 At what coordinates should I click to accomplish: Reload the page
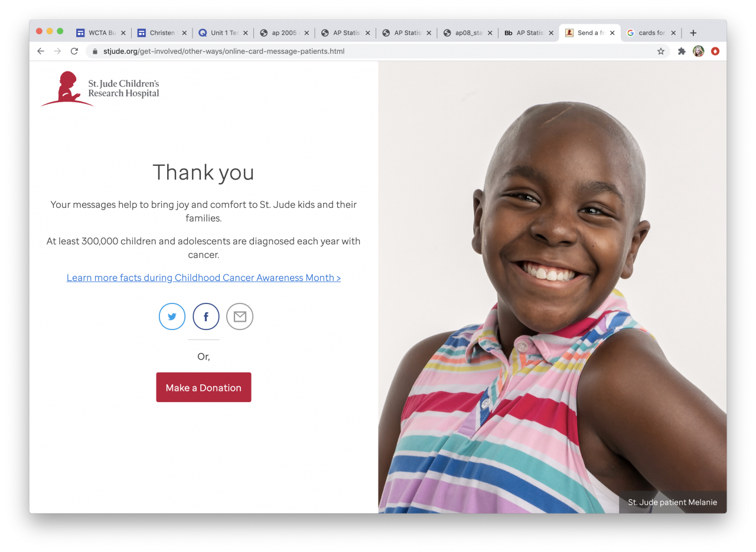pyautogui.click(x=74, y=51)
